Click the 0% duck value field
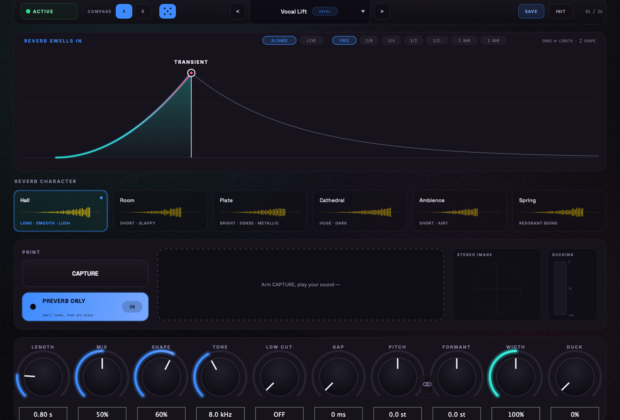The width and height of the screenshot is (620, 420). coord(575,414)
